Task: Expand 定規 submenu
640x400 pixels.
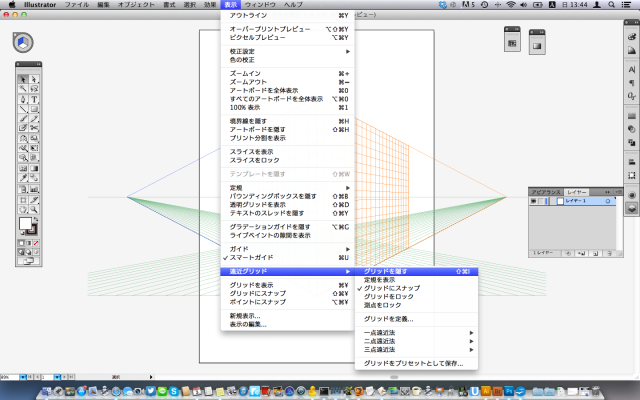Action: pyautogui.click(x=287, y=188)
